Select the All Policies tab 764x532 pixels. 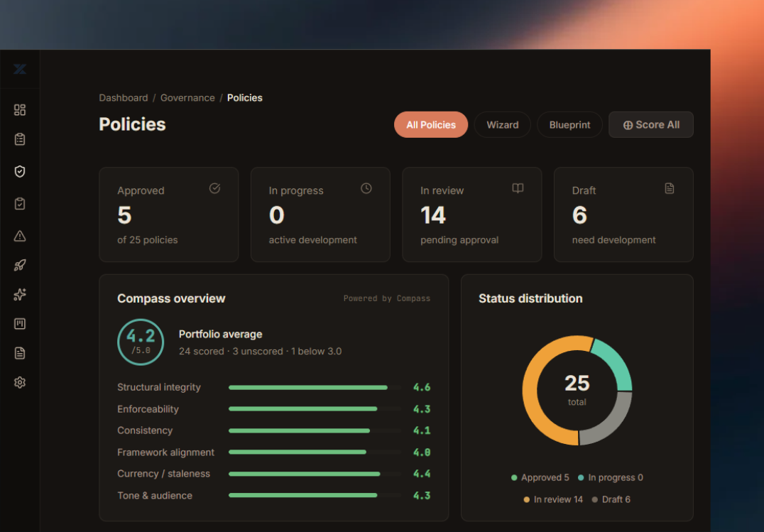point(431,125)
